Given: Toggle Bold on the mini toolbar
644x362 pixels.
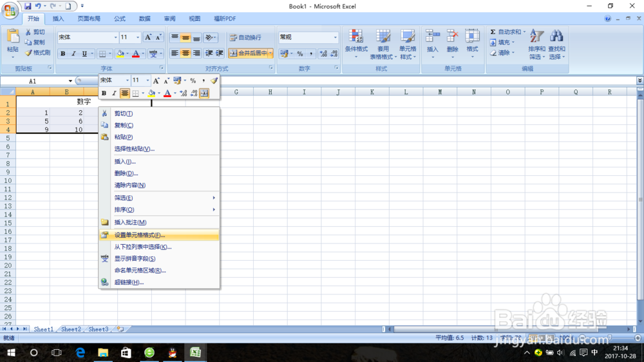Looking at the screenshot, I should [x=104, y=93].
